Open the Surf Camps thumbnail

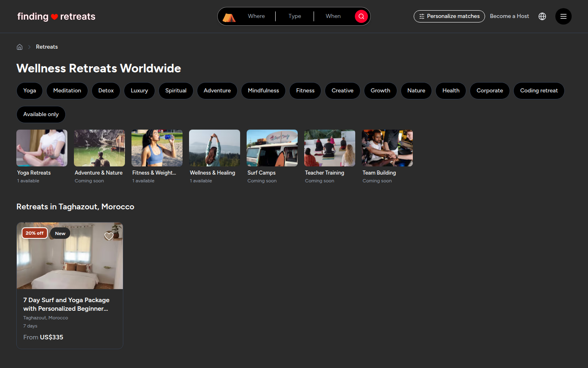(x=272, y=148)
